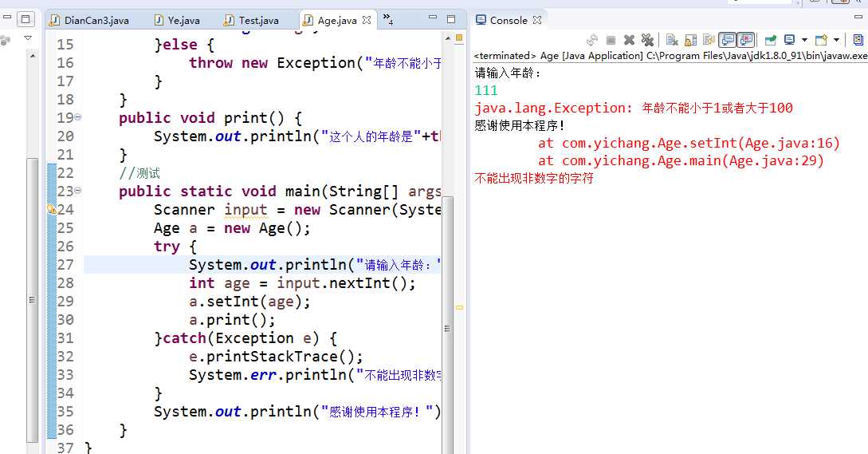Click console line 不能出现非数字的字符

pos(534,179)
